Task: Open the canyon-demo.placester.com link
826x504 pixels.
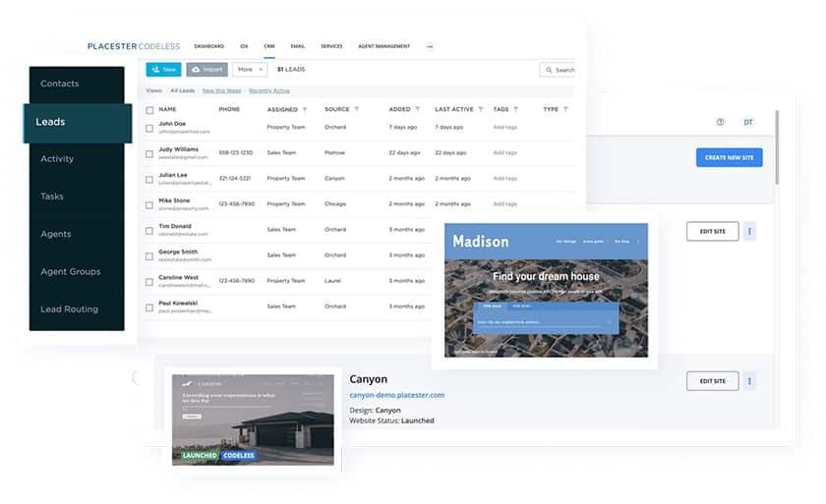Action: tap(396, 395)
